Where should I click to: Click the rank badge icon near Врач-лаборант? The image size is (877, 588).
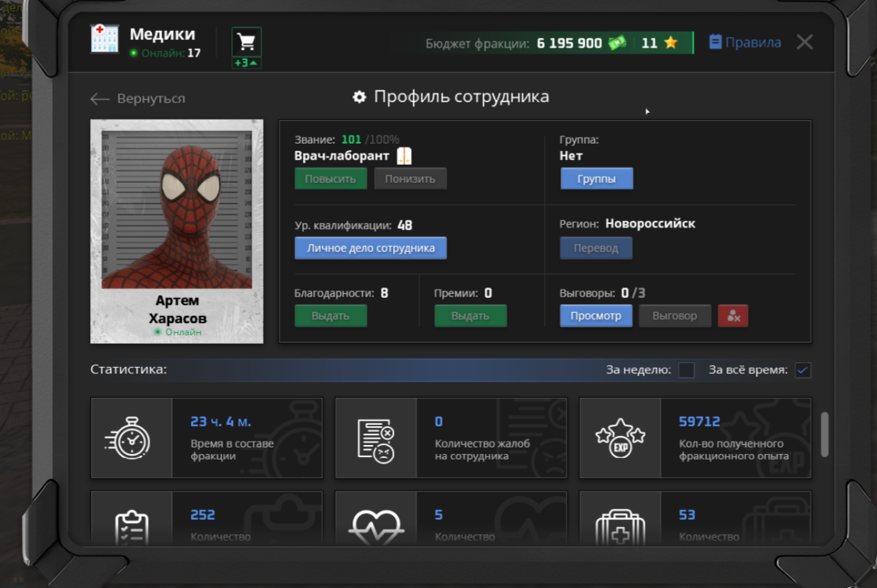coord(404,156)
